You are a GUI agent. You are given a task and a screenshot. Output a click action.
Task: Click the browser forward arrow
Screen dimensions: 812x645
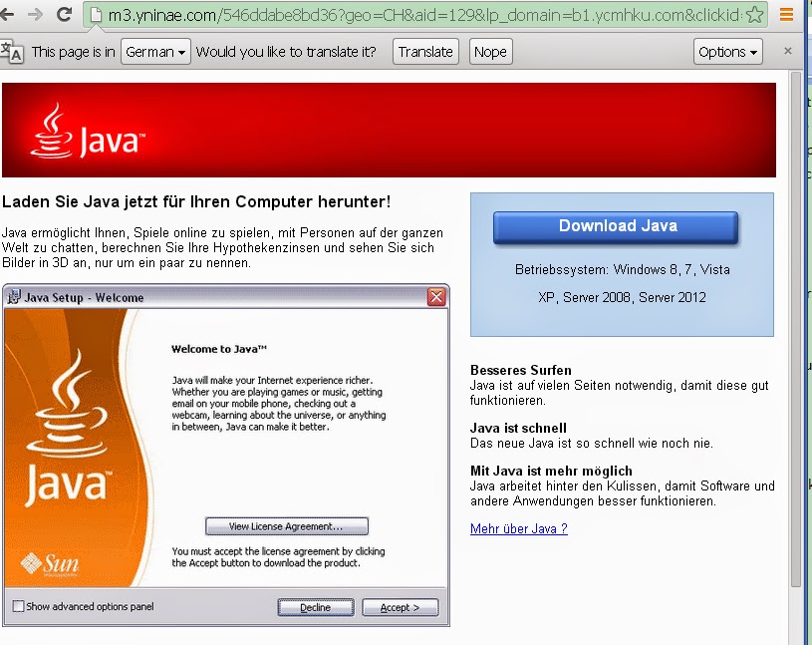pyautogui.click(x=36, y=15)
